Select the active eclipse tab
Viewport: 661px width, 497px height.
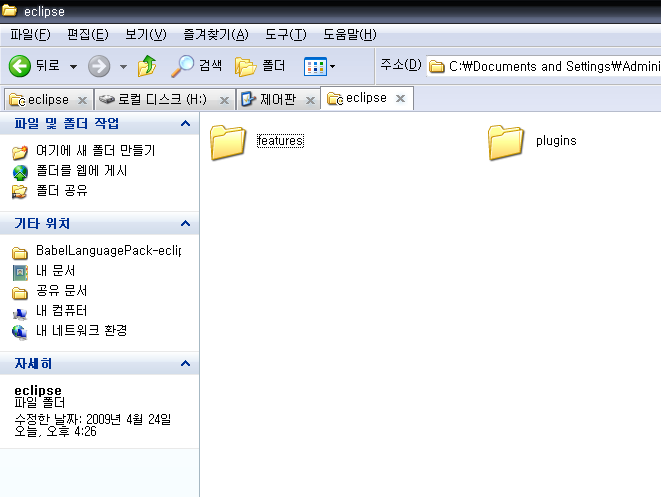click(366, 98)
